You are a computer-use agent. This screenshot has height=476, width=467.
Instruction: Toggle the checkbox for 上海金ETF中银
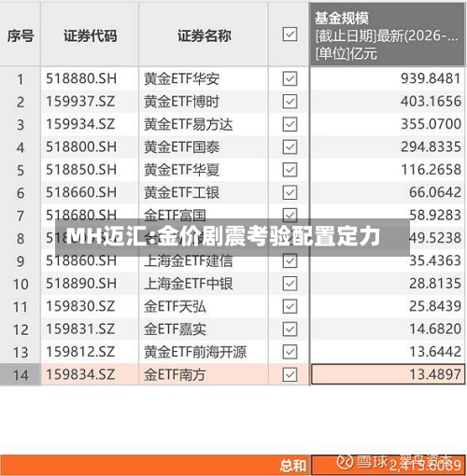(x=290, y=284)
